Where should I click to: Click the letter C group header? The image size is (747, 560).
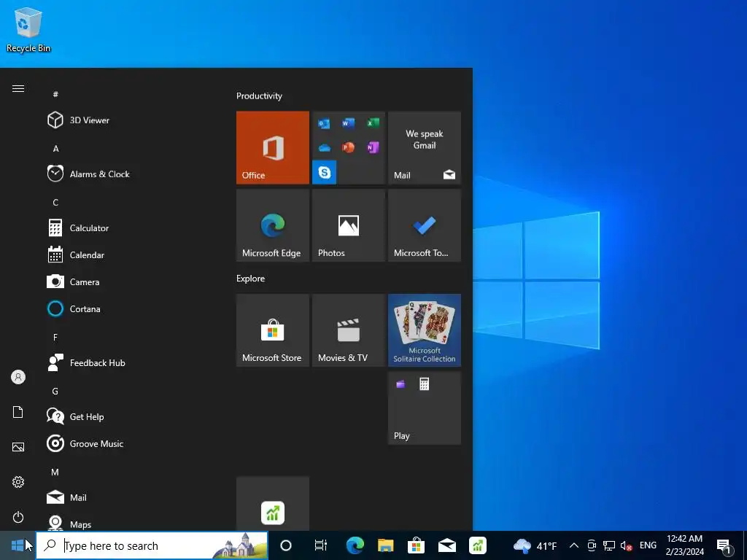[x=55, y=203]
